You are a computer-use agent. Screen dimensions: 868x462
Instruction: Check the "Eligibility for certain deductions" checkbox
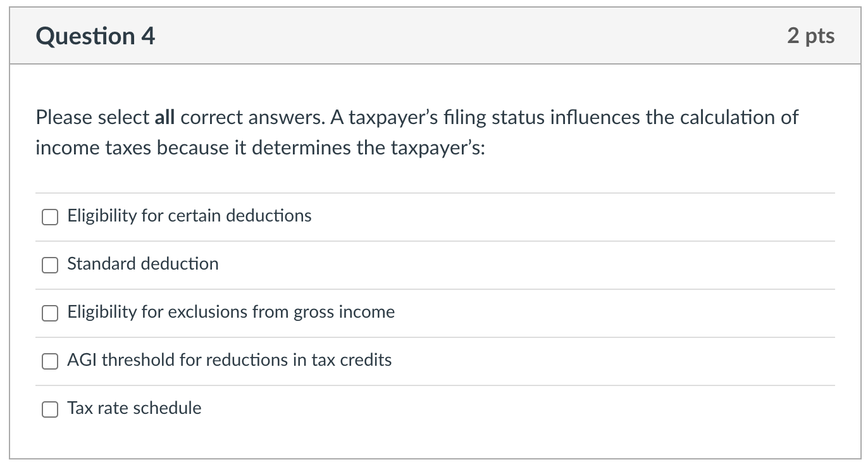[50, 216]
